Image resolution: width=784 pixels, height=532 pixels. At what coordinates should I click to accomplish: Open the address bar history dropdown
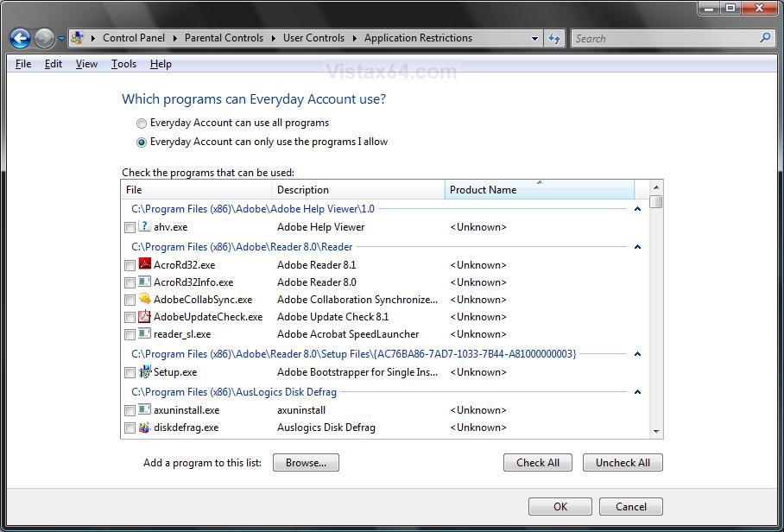coord(534,39)
